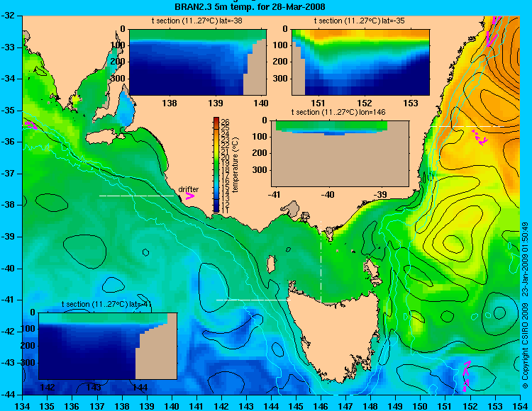Click the magenta drifter arrow beside the 'drifter' label
This screenshot has height=411, width=532.
pyautogui.click(x=190, y=196)
